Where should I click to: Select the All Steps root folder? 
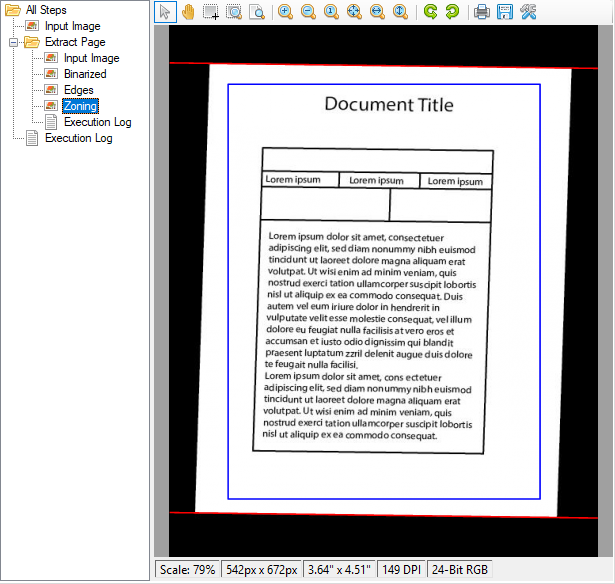(46, 10)
